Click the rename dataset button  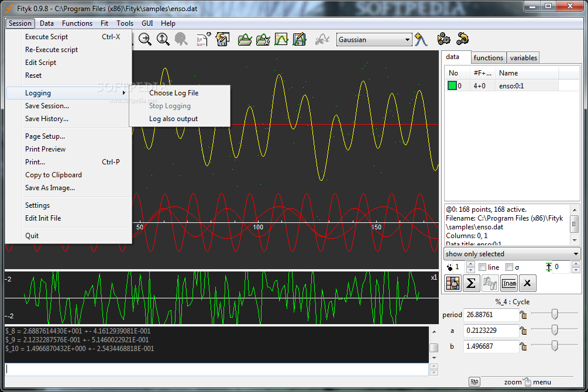(x=509, y=283)
